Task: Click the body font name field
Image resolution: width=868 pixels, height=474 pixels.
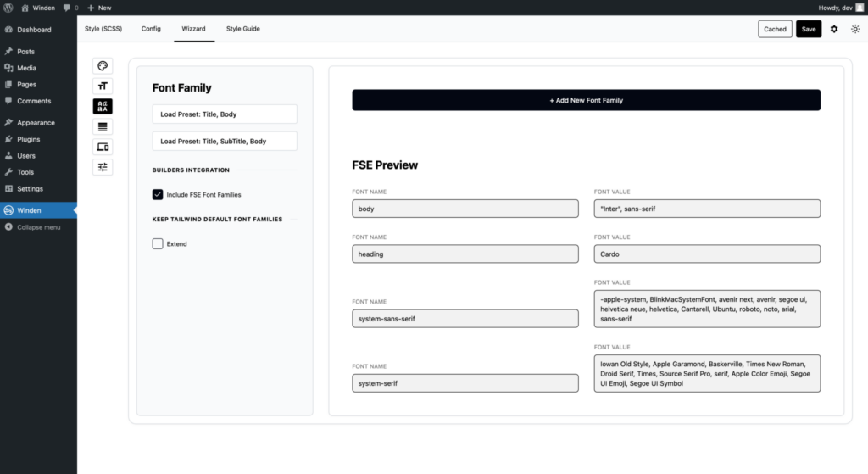Action: coord(465,209)
